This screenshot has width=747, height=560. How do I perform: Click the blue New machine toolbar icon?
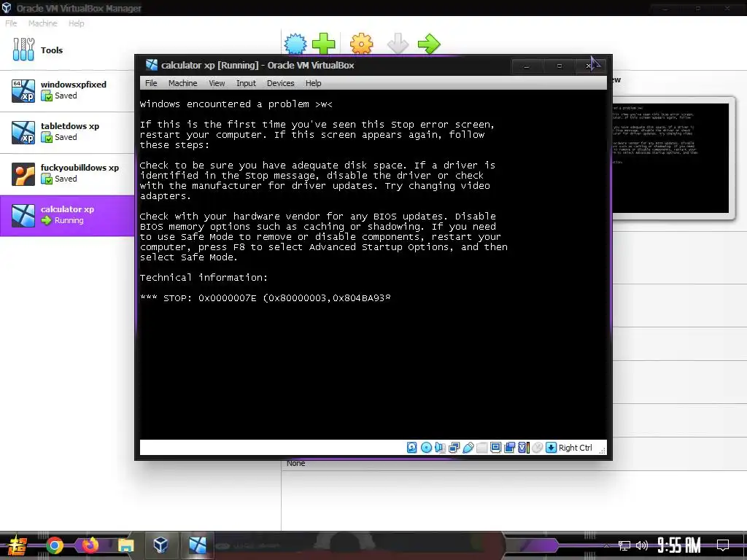click(x=295, y=44)
